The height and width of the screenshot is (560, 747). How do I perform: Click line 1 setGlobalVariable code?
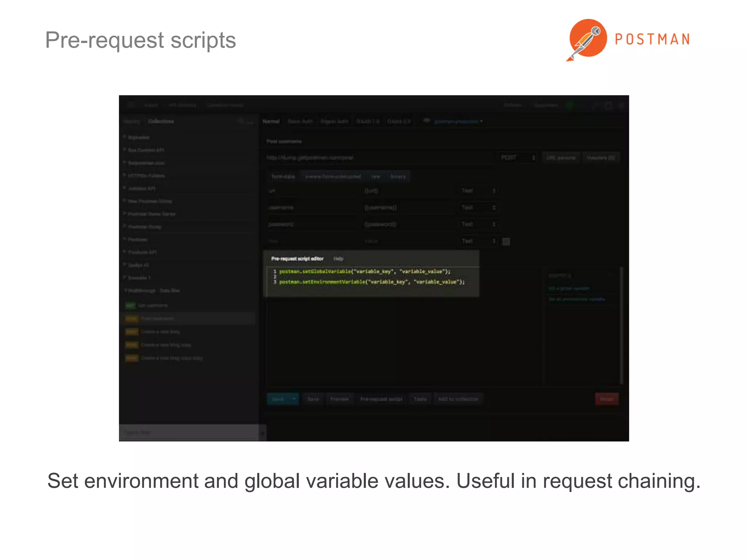(365, 272)
